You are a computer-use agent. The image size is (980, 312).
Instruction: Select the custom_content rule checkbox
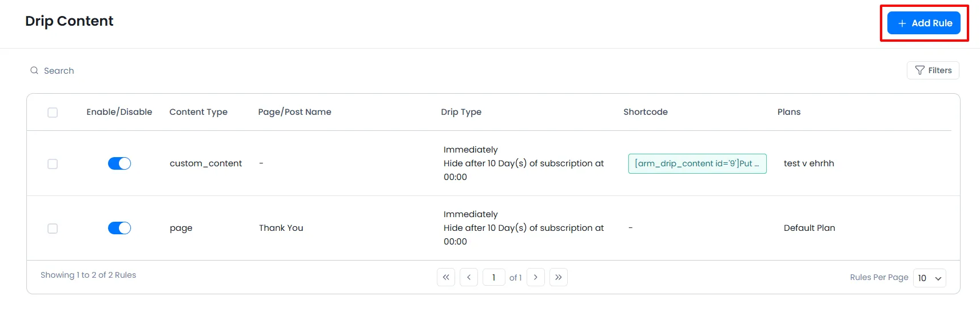[53, 164]
